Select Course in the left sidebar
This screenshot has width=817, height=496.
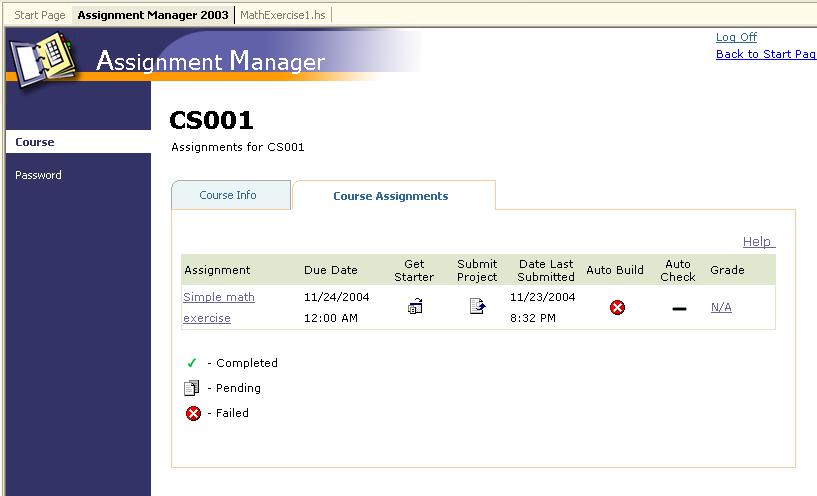(x=35, y=142)
